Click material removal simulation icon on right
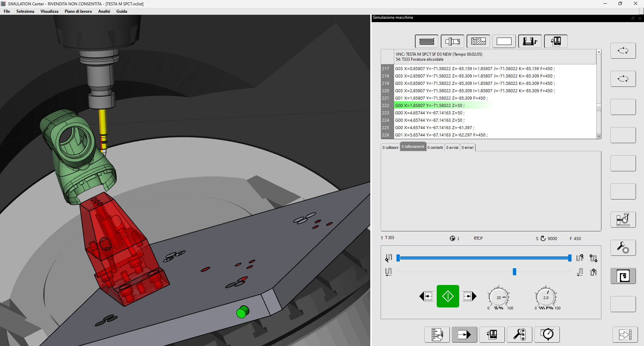644x346 pixels. [623, 220]
